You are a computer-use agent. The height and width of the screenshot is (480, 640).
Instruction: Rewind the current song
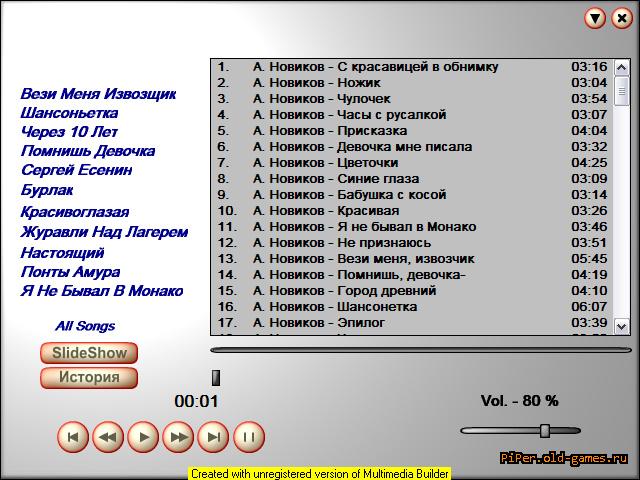[x=108, y=437]
